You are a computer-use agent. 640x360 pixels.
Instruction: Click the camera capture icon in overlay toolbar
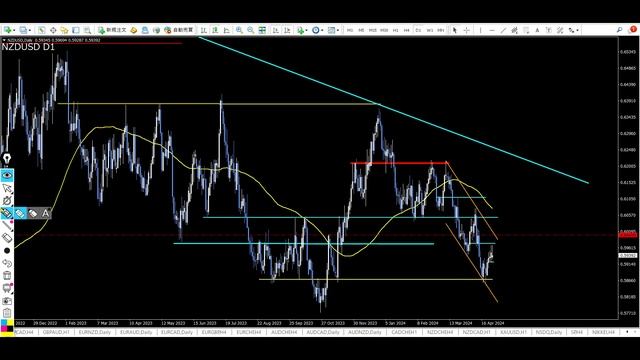pyautogui.click(x=7, y=301)
